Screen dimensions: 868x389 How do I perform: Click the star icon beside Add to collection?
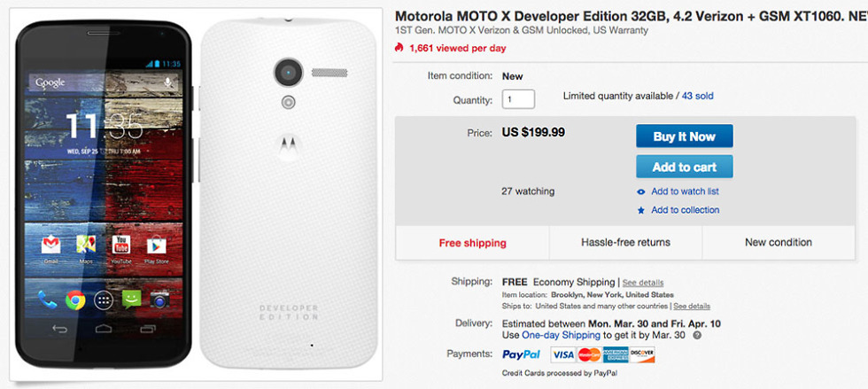point(641,210)
